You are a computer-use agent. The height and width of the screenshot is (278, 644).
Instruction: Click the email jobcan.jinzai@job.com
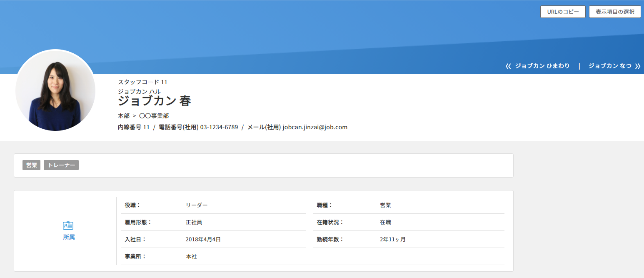pos(315,127)
